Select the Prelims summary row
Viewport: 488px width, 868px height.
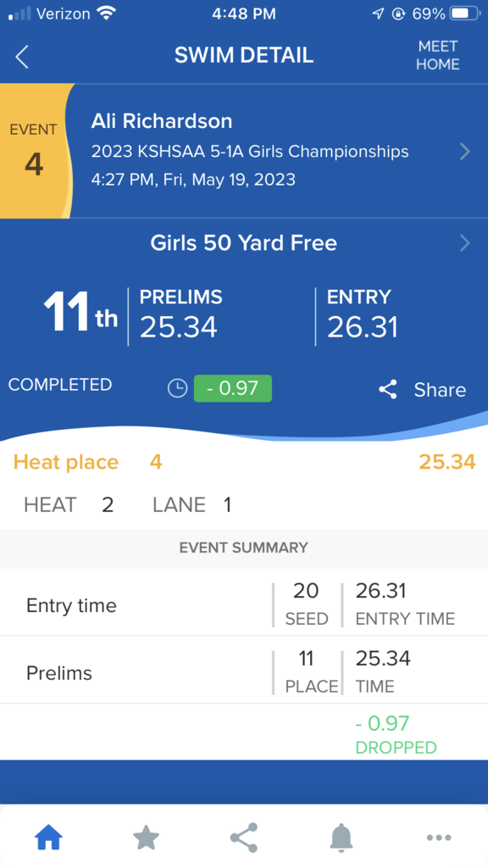point(244,671)
